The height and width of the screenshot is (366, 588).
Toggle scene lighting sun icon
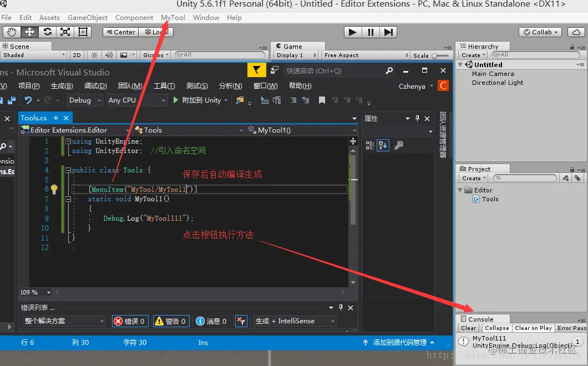94,55
